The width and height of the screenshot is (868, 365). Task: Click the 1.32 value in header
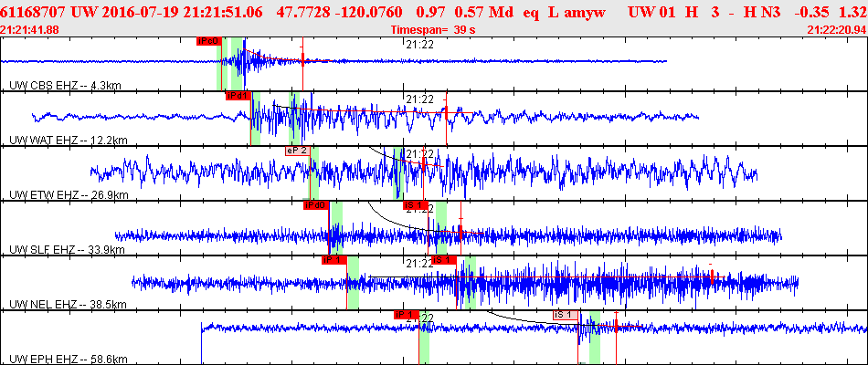pos(853,12)
